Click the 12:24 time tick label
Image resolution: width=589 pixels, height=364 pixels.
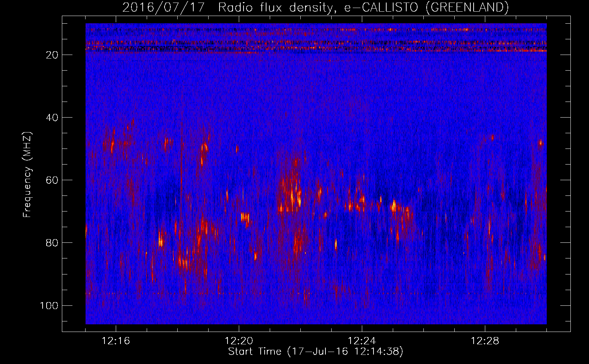[362, 341]
